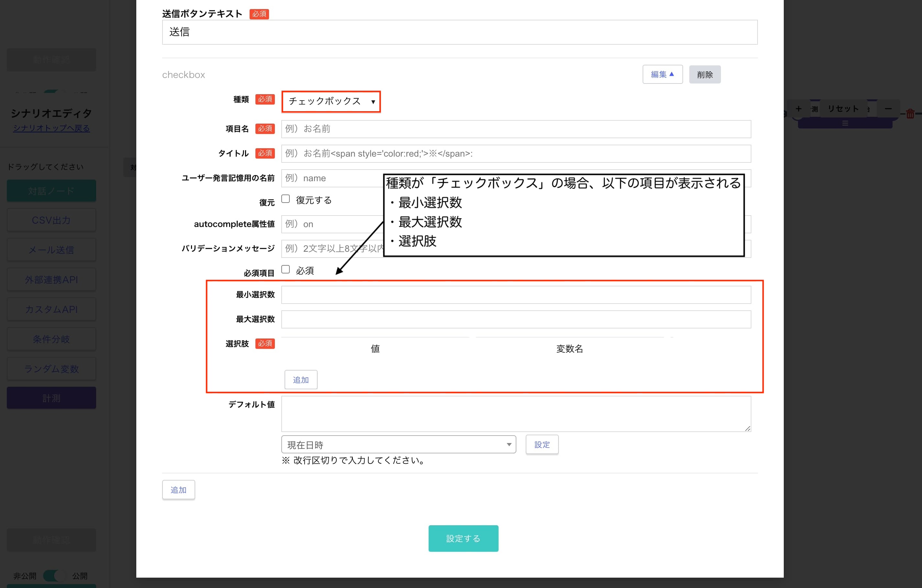
Task: Select 計測 in the sidebar
Action: click(51, 398)
